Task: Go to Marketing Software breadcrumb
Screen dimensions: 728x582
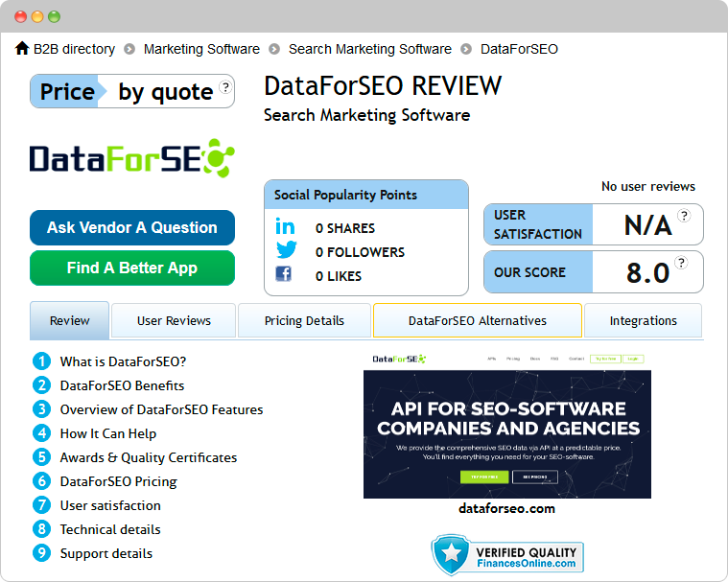Action: click(201, 49)
